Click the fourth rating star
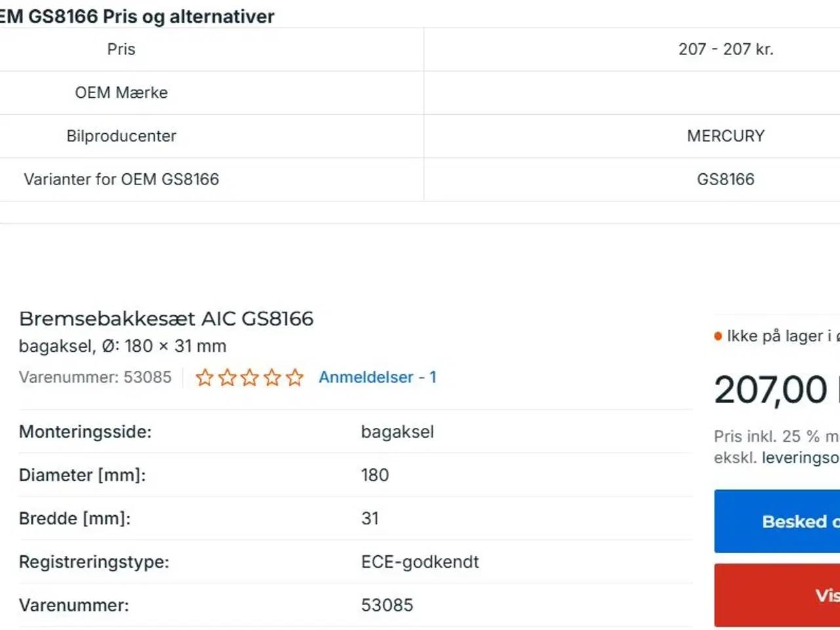Screen dimensions: 840x630 click(x=272, y=377)
